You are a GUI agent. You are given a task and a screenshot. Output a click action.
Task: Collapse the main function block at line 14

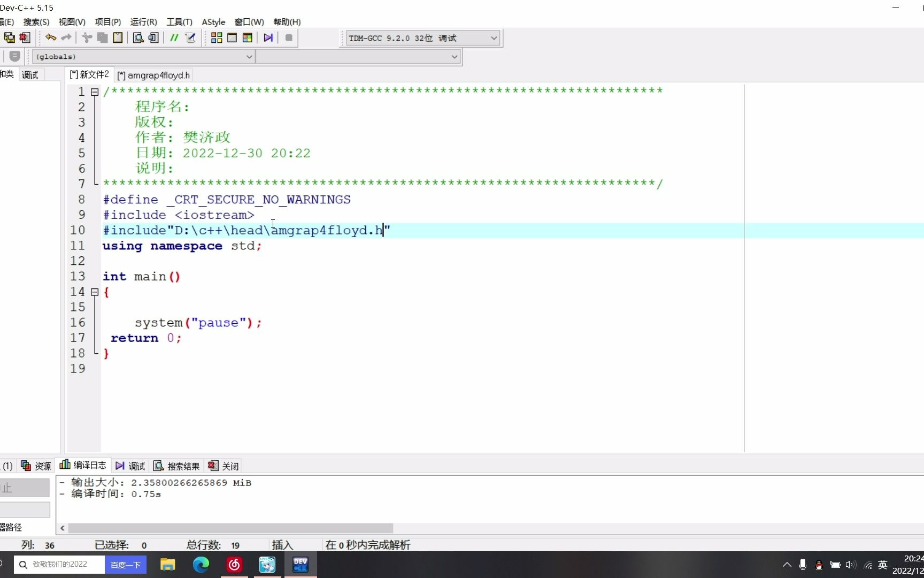(95, 292)
